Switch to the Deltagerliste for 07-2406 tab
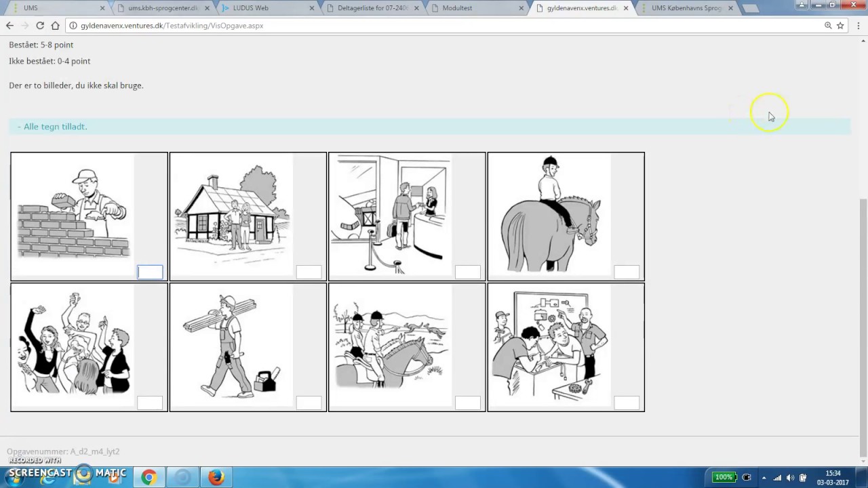The width and height of the screenshot is (868, 488). pyautogui.click(x=372, y=8)
